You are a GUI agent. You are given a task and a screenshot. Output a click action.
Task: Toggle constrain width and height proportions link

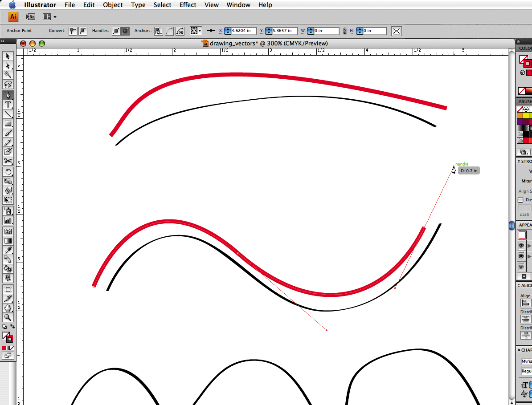(344, 31)
